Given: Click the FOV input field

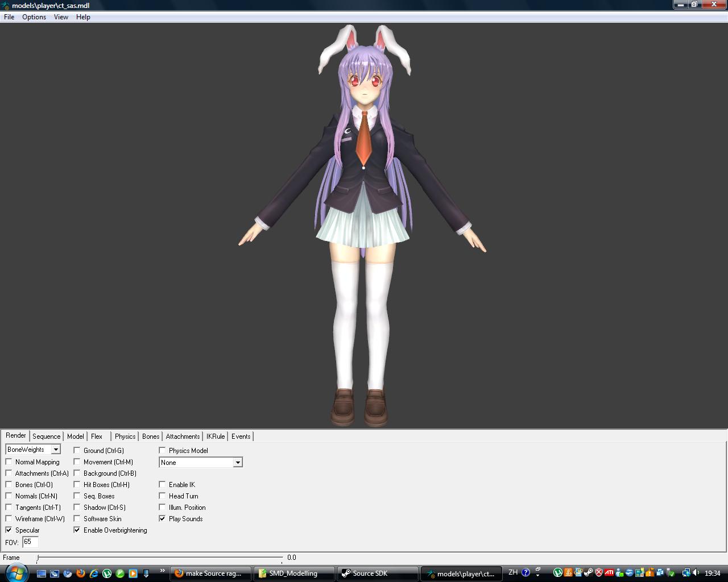Looking at the screenshot, I should click(30, 542).
